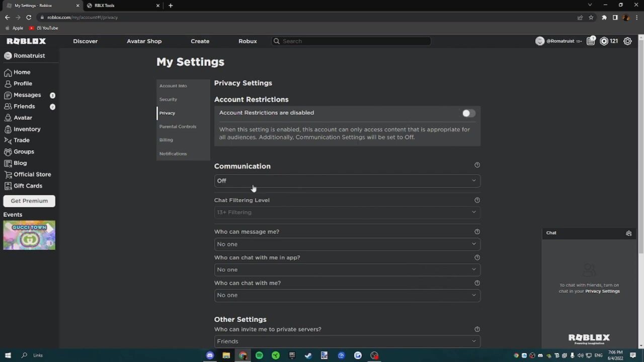
Task: Click the Roblox search field
Action: point(351,41)
